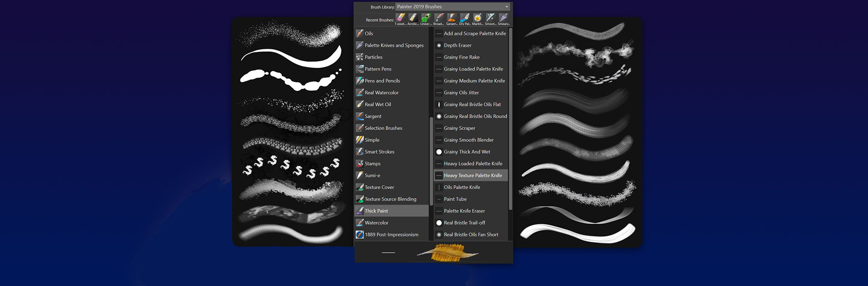Click the Pattern Pens category icon
Viewport: 868px width, 286px height.
click(x=360, y=69)
